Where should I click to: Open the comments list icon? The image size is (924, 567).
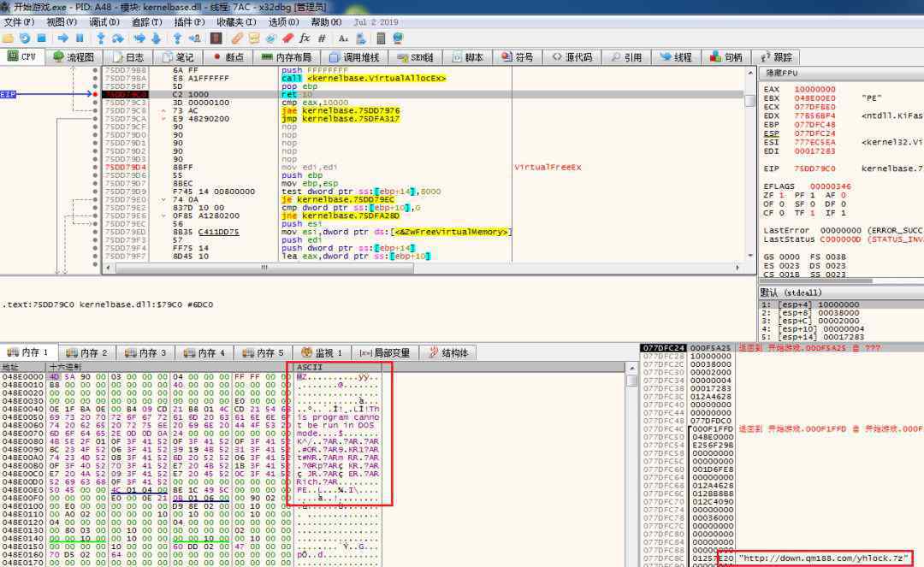(x=254, y=38)
